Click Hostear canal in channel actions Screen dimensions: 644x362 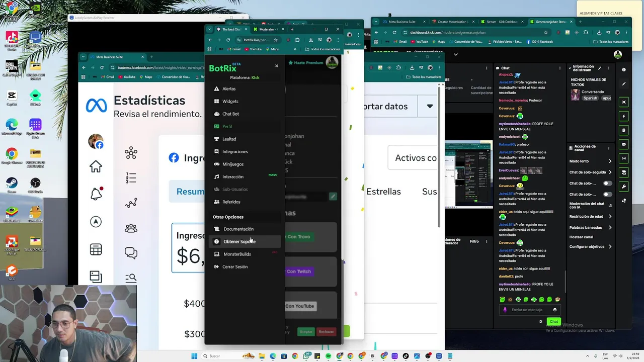point(581,237)
